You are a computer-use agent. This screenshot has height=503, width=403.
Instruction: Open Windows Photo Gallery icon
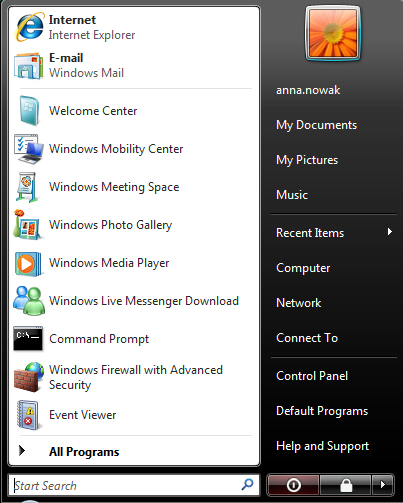[x=27, y=225]
